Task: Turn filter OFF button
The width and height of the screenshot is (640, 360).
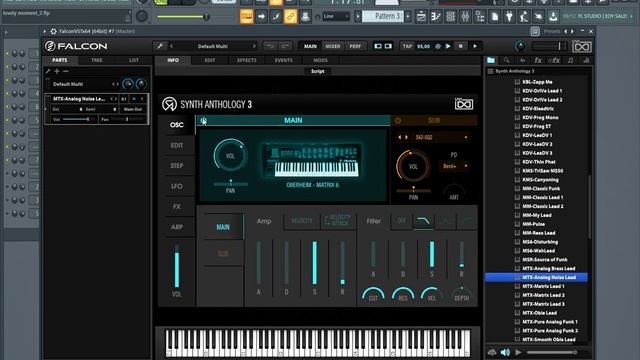Action: click(x=401, y=221)
